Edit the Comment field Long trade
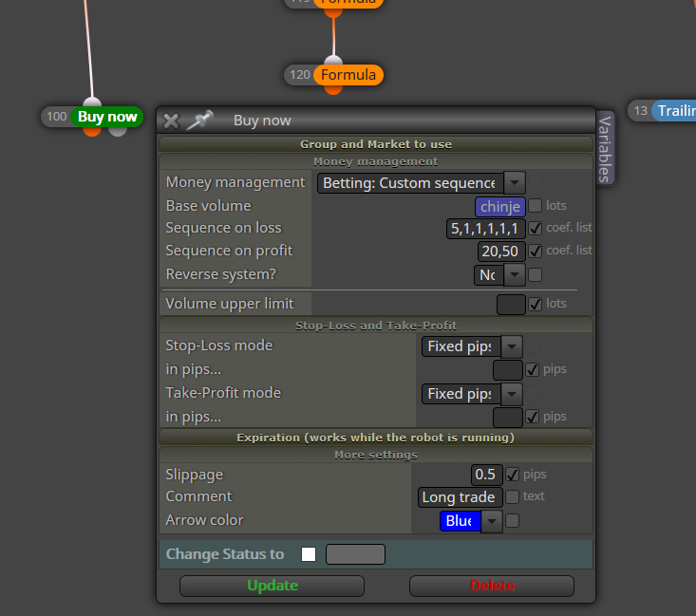 click(460, 497)
